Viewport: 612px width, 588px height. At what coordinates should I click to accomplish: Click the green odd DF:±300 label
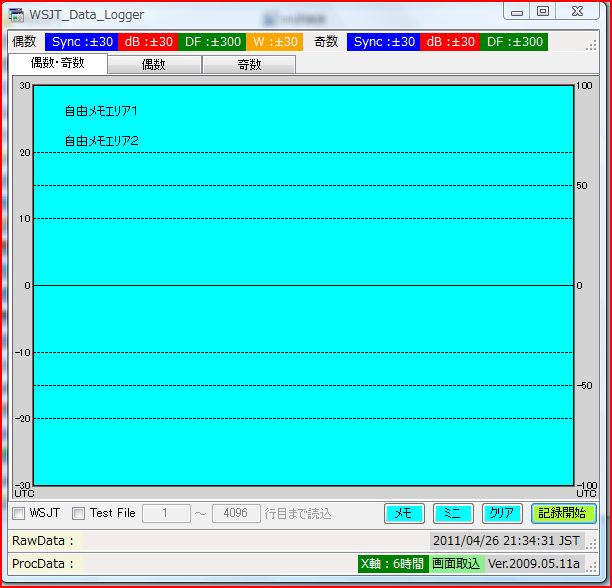pyautogui.click(x=514, y=42)
